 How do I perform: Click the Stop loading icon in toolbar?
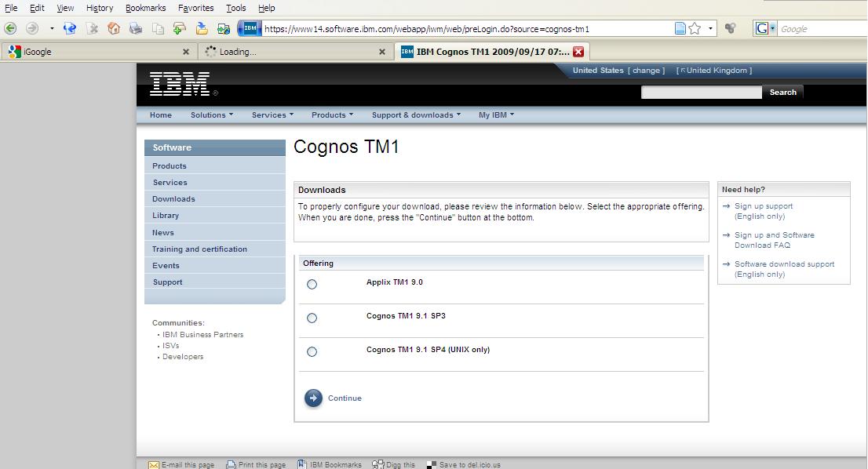click(x=92, y=28)
